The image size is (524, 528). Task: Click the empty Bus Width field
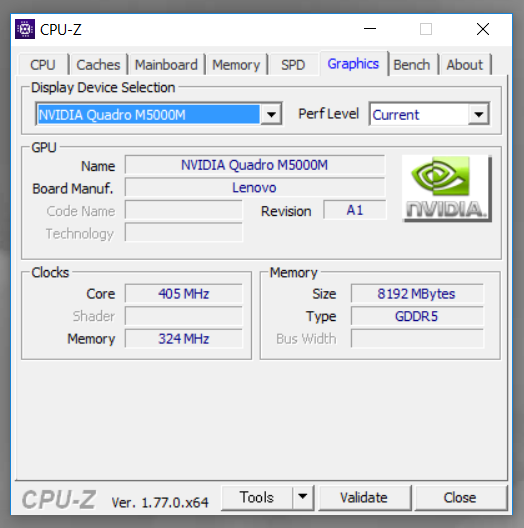point(417,339)
